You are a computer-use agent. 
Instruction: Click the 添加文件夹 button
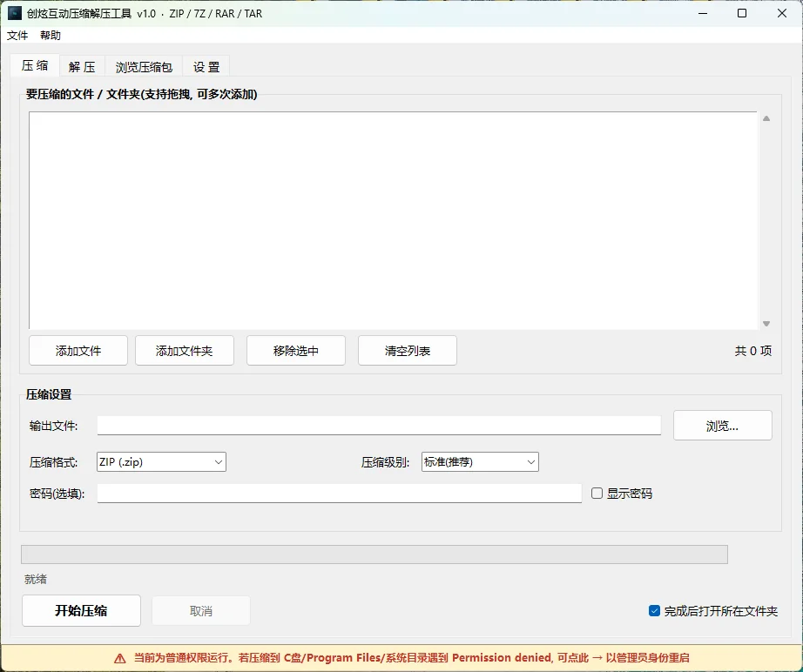(x=185, y=351)
